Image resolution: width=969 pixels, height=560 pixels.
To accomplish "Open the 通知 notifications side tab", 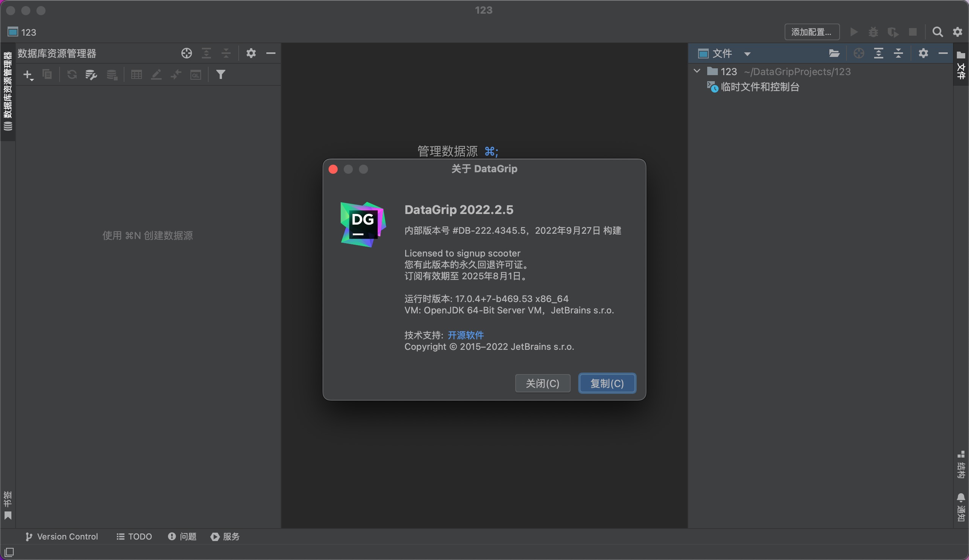I will coord(961,507).
